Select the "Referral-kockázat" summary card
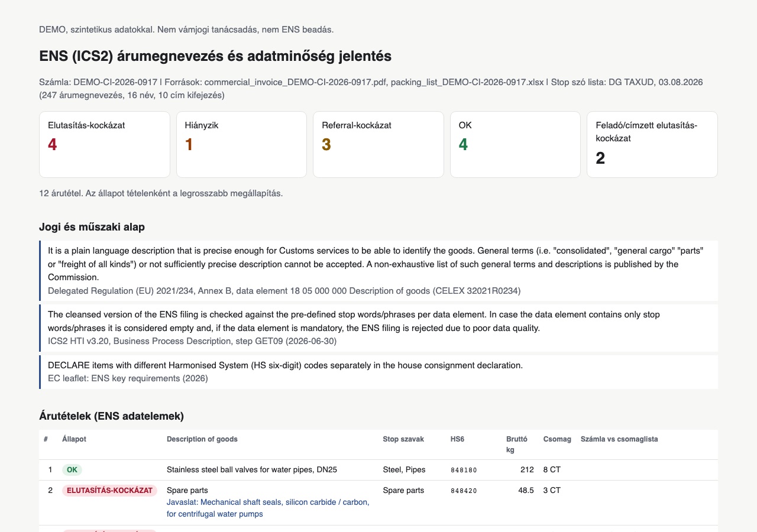This screenshot has height=532, width=757. 378,144
